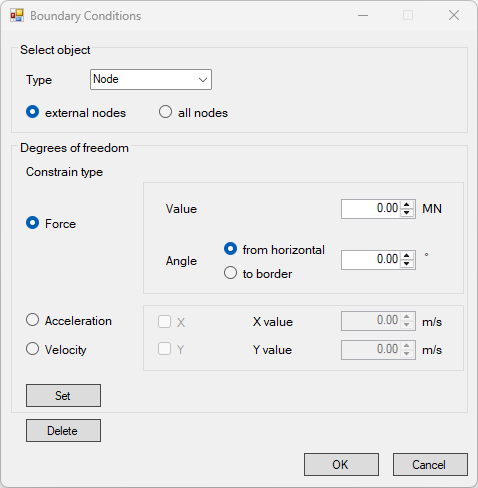Viewport: 478px width, 488px height.
Task: Confirm dialog with OK button
Action: coord(341,464)
